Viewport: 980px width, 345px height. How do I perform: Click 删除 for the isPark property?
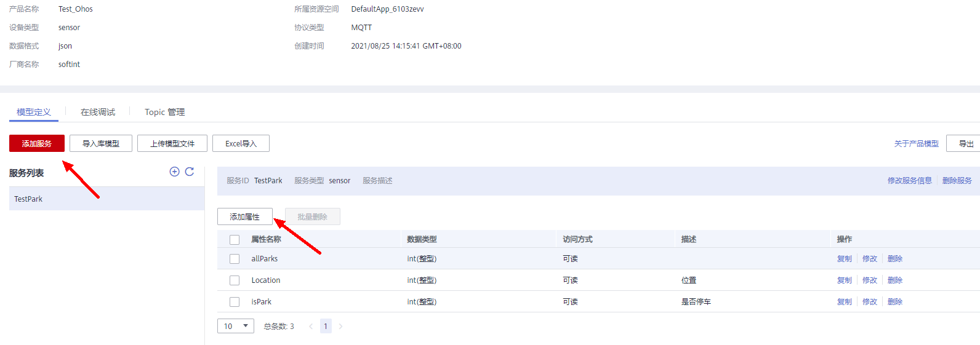(894, 302)
